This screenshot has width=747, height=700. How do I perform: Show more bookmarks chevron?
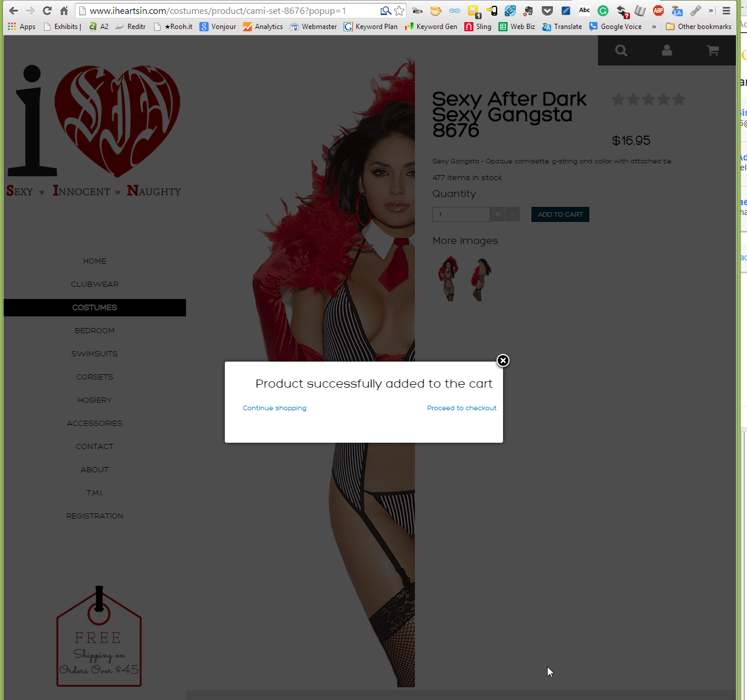tap(654, 27)
